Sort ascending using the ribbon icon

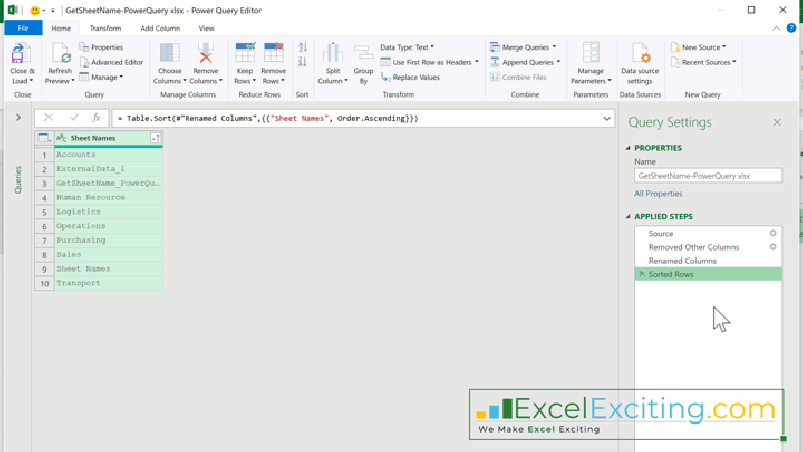point(302,47)
